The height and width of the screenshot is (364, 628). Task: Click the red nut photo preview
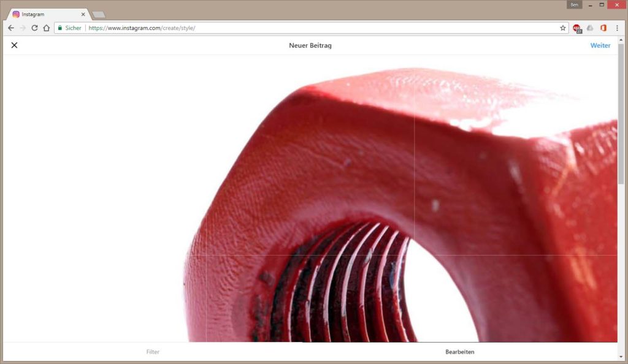(x=310, y=199)
